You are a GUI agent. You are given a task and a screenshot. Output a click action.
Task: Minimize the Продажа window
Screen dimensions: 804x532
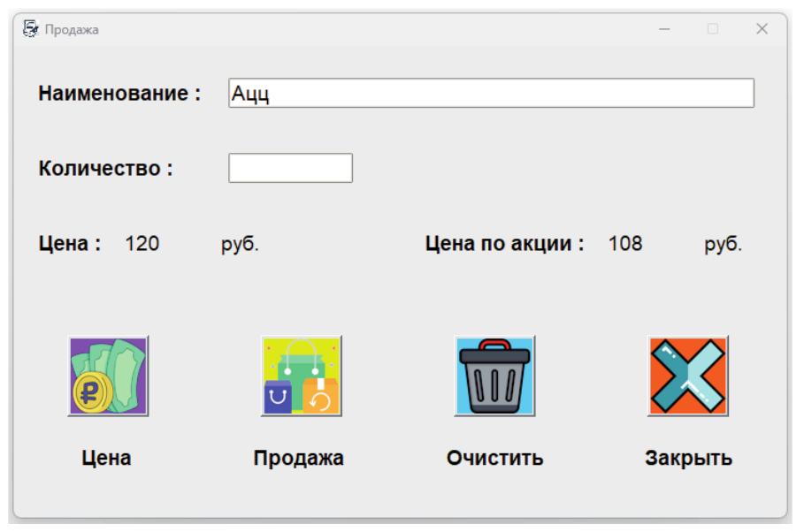click(664, 29)
